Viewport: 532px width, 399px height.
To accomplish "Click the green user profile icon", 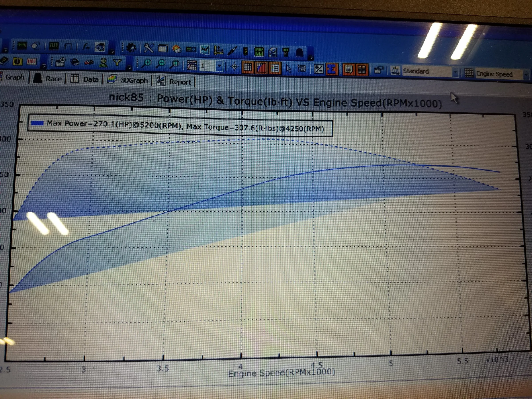I will (x=104, y=63).
